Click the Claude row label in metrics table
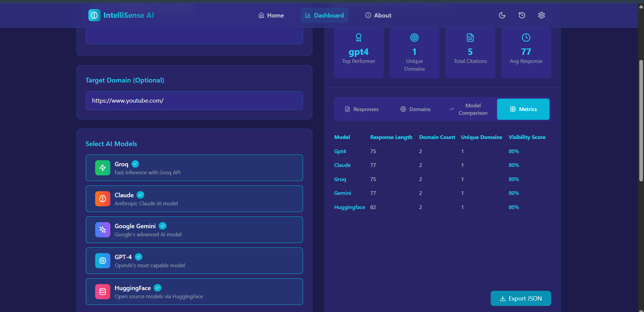The width and height of the screenshot is (644, 312). pyautogui.click(x=342, y=165)
